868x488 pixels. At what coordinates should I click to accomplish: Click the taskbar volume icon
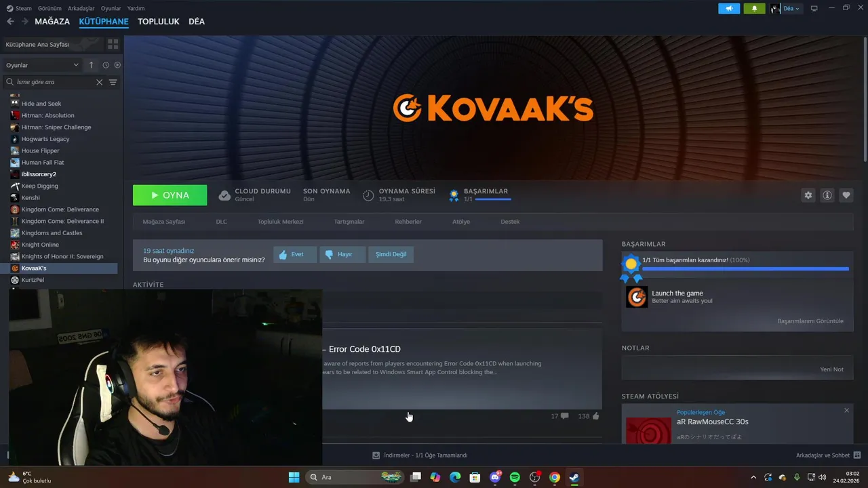point(822,477)
